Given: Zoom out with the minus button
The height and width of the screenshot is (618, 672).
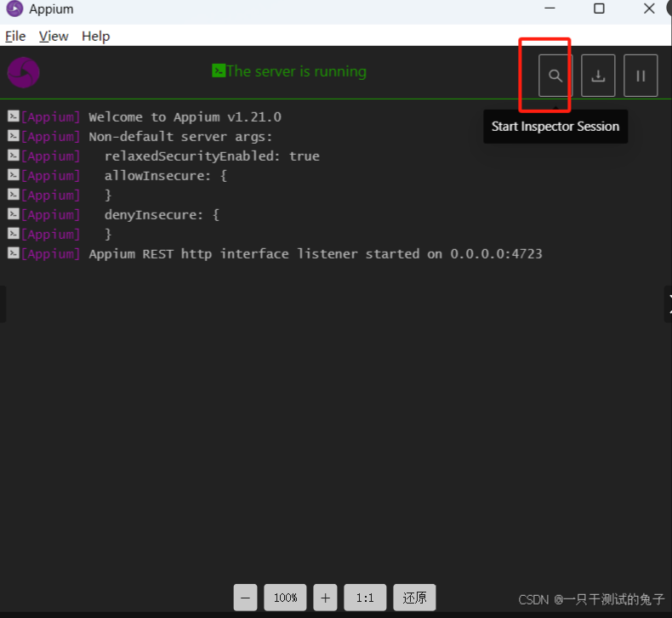Looking at the screenshot, I should [x=246, y=598].
